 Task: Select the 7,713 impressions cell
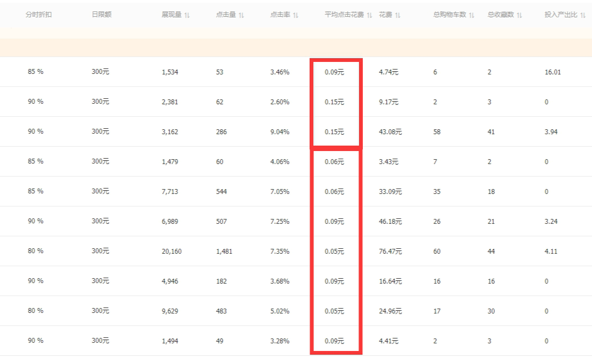point(170,192)
